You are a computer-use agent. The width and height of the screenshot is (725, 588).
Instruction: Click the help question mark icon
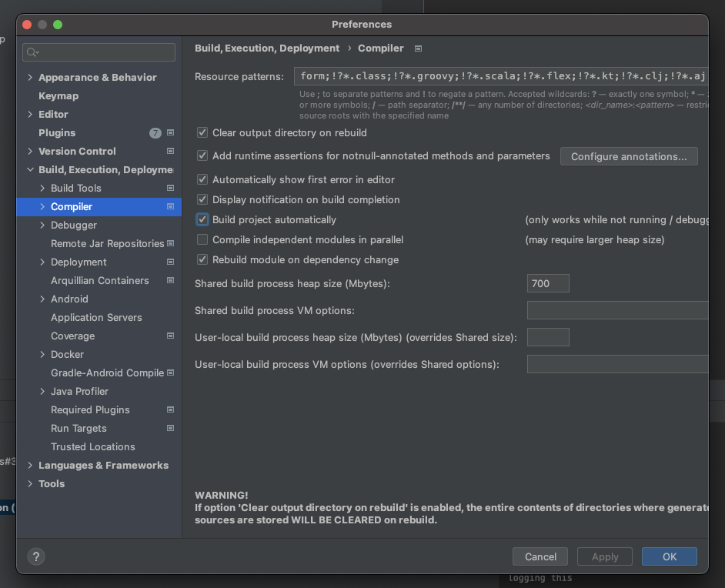pos(36,556)
